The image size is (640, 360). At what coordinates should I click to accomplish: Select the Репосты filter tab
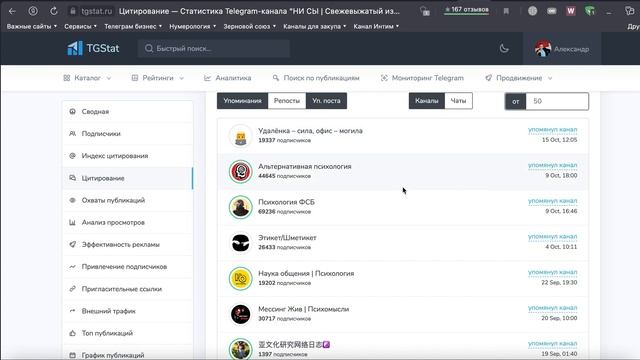287,101
